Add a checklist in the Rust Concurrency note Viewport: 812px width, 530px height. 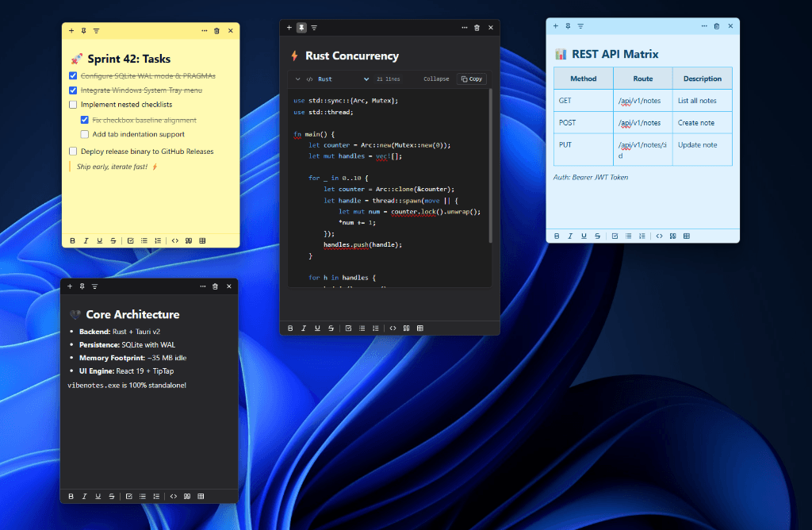[x=349, y=328]
